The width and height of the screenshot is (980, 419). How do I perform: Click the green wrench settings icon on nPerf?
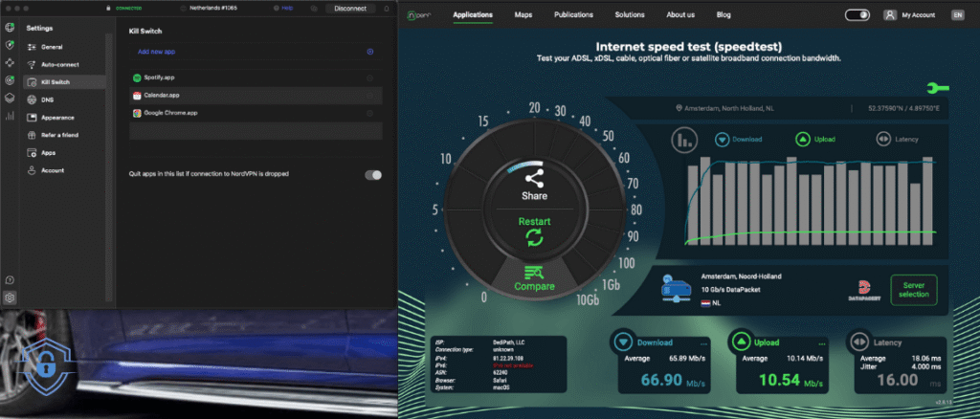click(938, 88)
